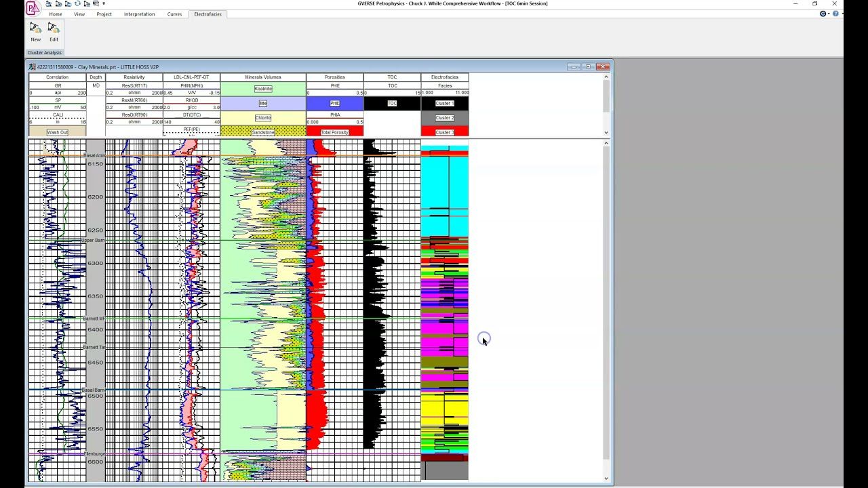Click the red Cluster 3 color bar
Viewport: 868px width, 488px height.
445,132
